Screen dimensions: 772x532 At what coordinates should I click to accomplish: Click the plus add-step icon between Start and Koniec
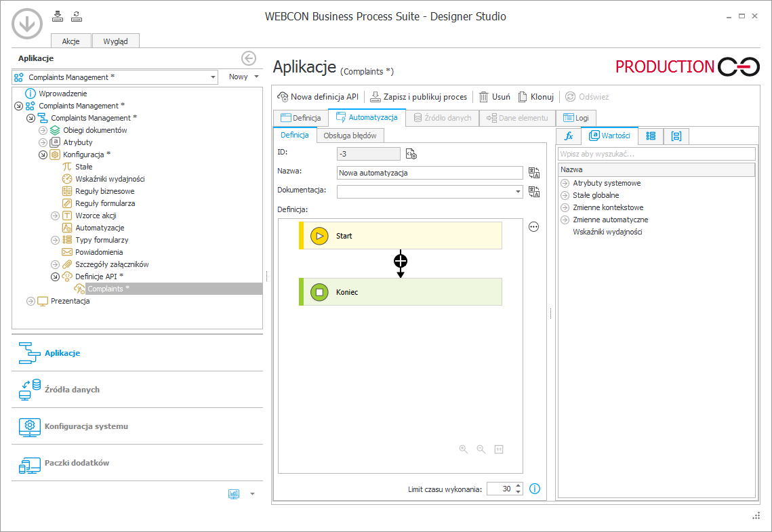(x=401, y=260)
